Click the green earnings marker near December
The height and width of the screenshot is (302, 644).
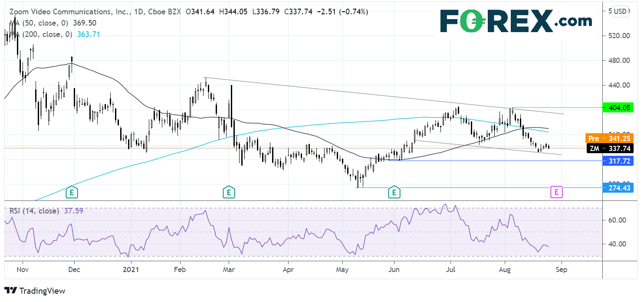72,192
